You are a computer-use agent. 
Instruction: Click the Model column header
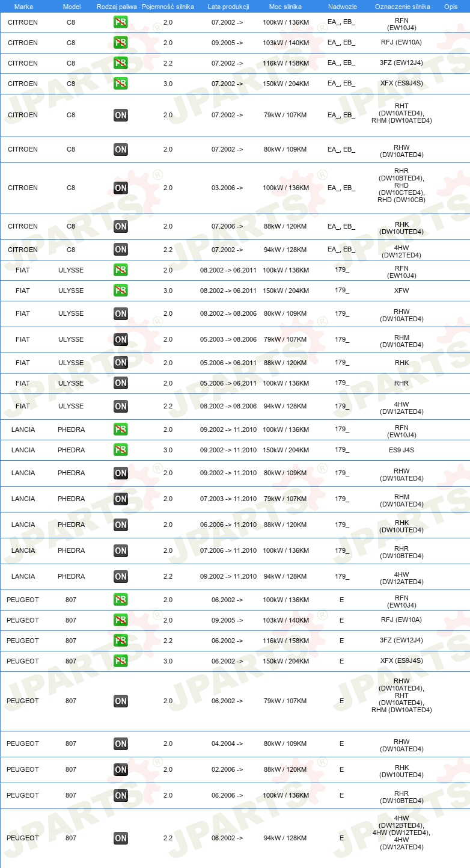[x=72, y=7]
